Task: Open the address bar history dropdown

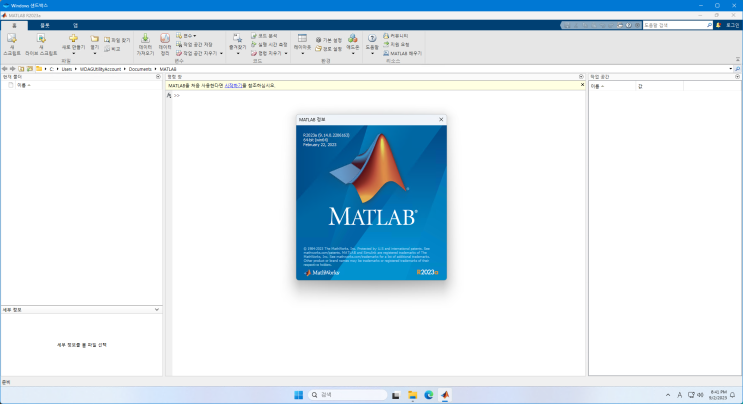Action: point(731,69)
